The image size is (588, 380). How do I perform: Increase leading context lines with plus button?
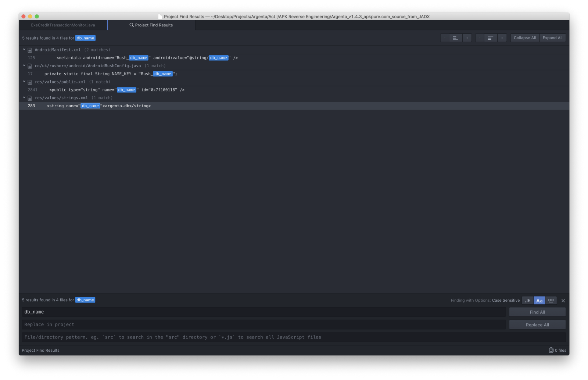[x=467, y=38]
